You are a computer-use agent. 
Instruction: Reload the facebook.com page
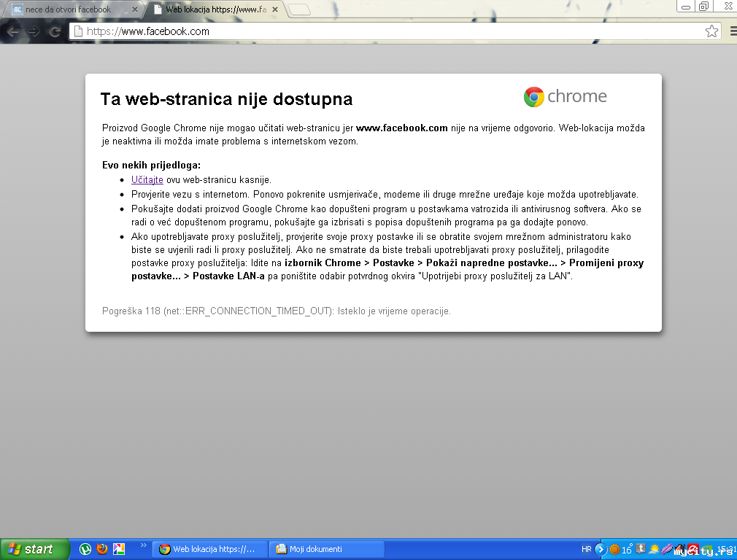(x=55, y=31)
